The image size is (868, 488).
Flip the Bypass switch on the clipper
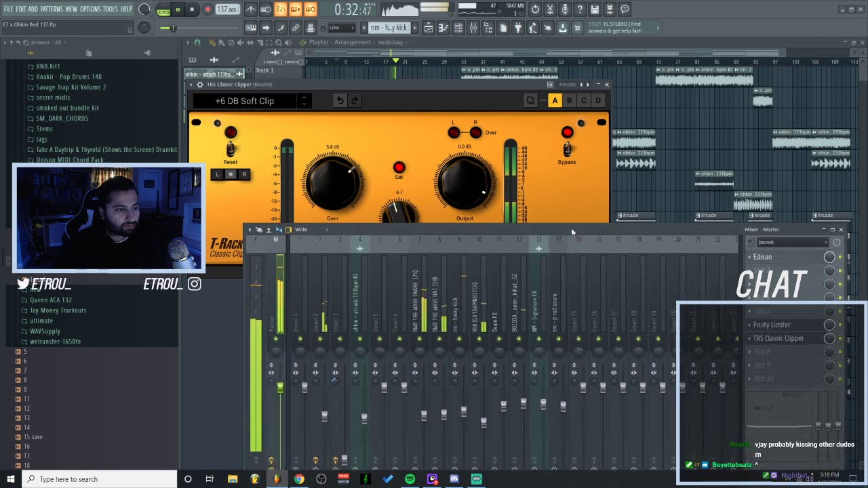[x=567, y=149]
